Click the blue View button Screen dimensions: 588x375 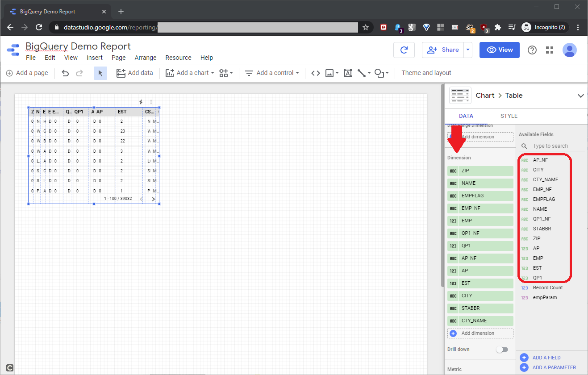click(500, 50)
